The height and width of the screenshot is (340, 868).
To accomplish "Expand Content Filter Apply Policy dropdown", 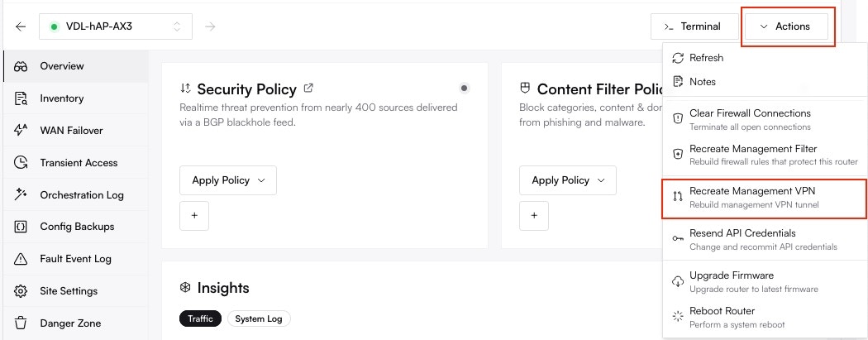I will [568, 180].
